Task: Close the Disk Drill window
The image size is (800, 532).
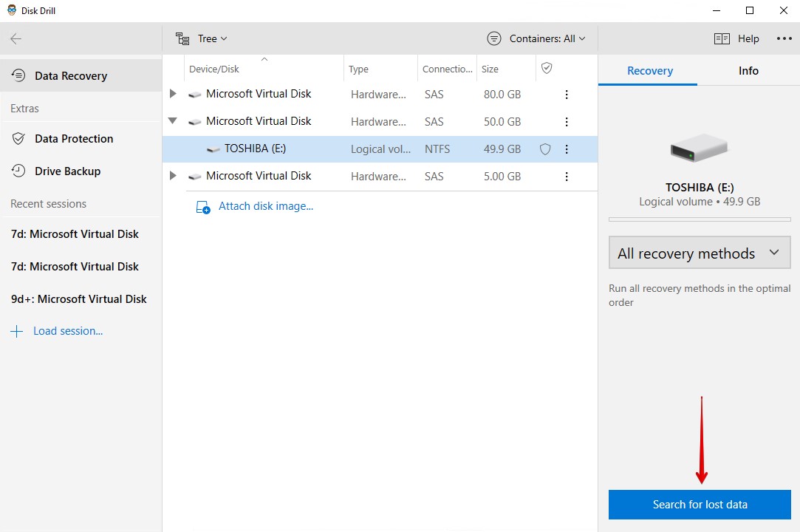Action: pos(783,11)
